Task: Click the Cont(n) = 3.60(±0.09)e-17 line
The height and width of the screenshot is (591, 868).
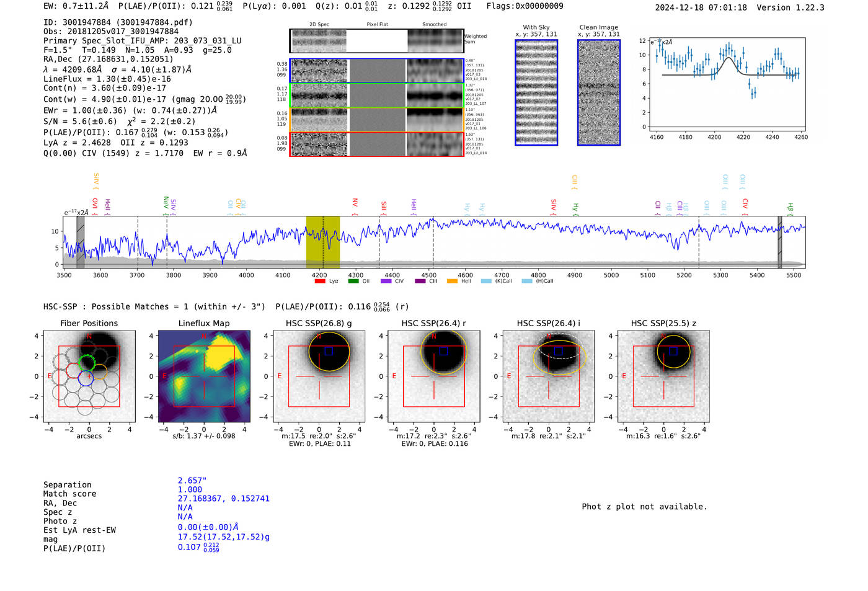Action: (105, 88)
